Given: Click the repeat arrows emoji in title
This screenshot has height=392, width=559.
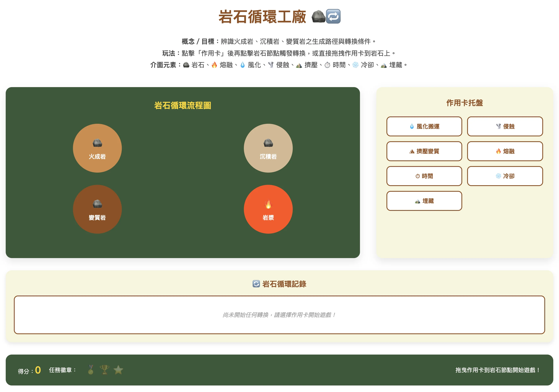Looking at the screenshot, I should tap(333, 16).
